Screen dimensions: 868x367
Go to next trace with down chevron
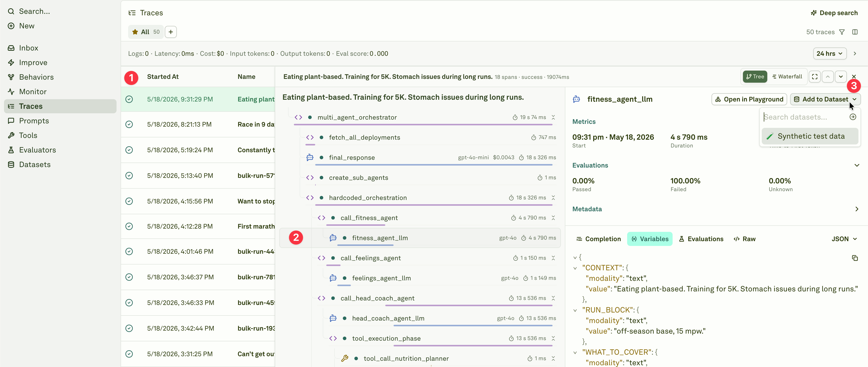(841, 77)
